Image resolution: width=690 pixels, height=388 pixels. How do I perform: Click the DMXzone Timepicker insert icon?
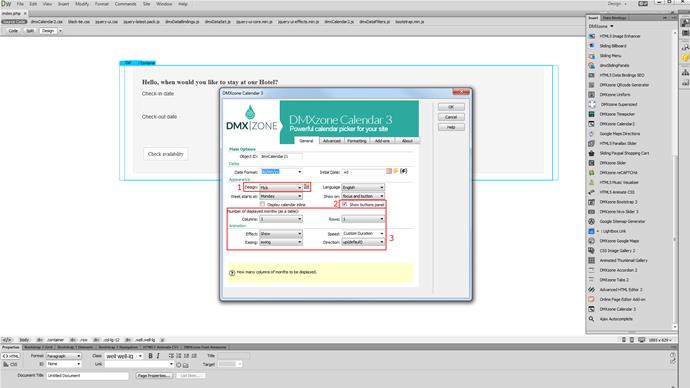click(x=591, y=114)
